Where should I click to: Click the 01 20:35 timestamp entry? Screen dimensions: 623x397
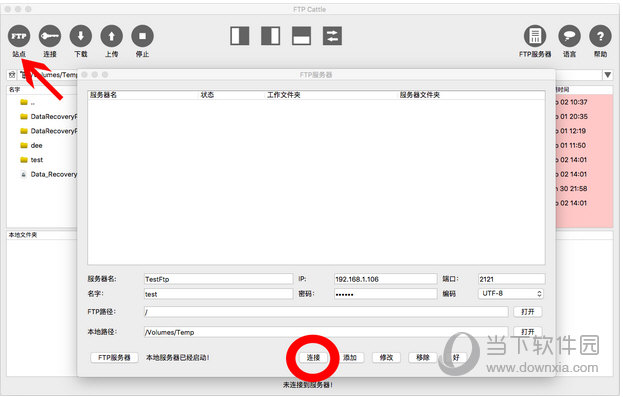pos(574,116)
